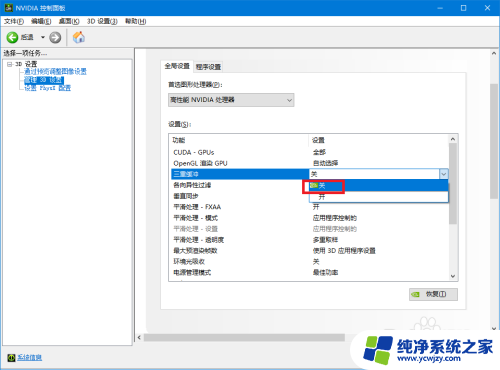Choose 关 option in the dropdown list
Screen dimensions: 500x370
pyautogui.click(x=378, y=186)
